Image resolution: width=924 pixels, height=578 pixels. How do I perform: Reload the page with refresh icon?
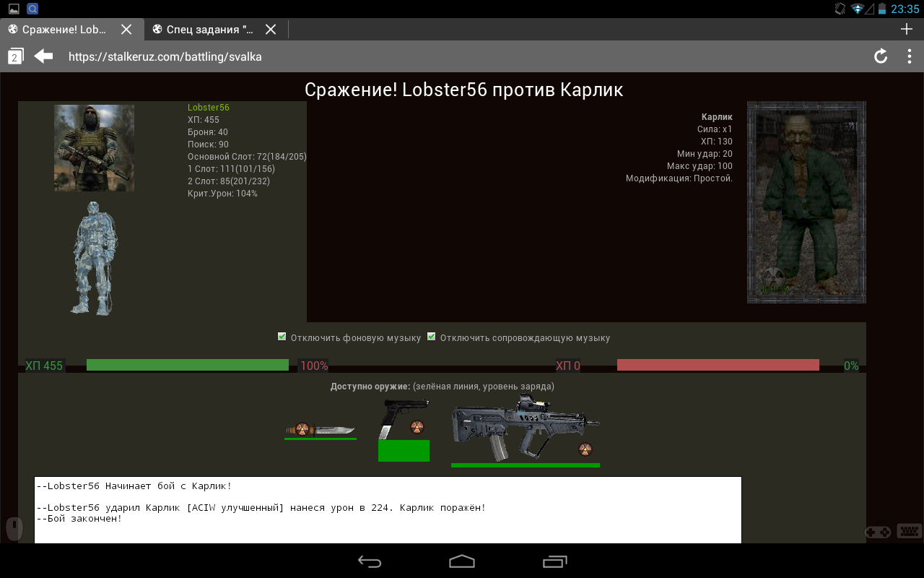pyautogui.click(x=881, y=56)
